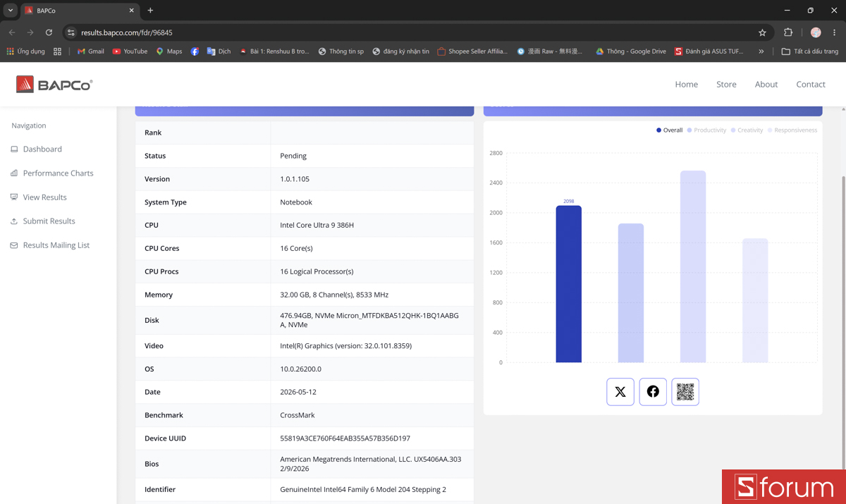Open Performance Charts link
Viewport: 846px width, 504px height.
click(59, 173)
